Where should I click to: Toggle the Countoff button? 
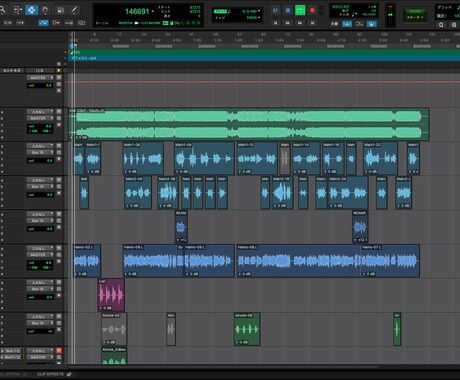[359, 24]
